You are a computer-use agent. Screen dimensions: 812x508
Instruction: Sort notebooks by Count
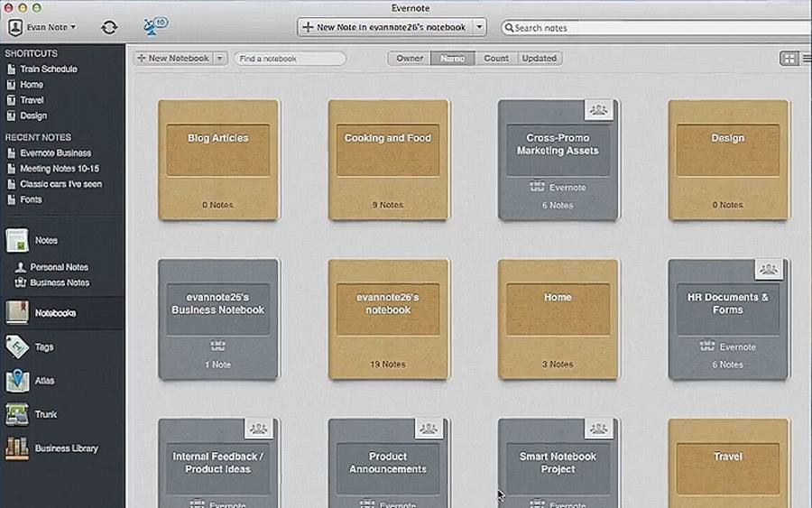pyautogui.click(x=496, y=59)
